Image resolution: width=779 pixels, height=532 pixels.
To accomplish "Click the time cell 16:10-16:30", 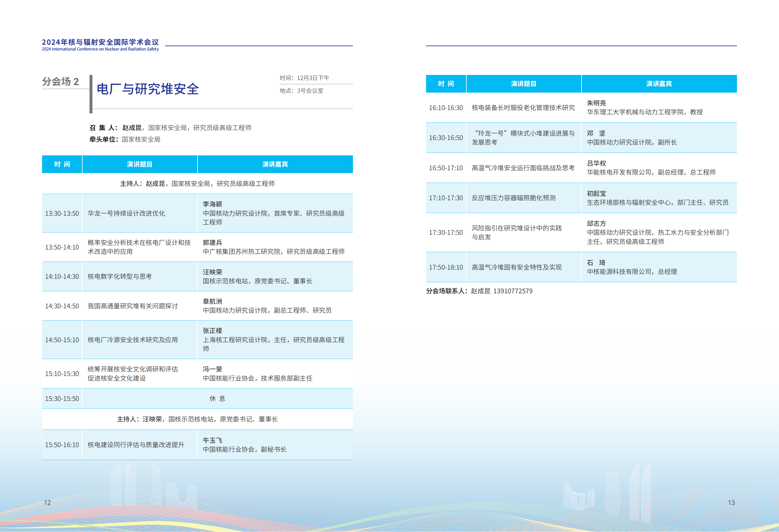I will pyautogui.click(x=446, y=108).
